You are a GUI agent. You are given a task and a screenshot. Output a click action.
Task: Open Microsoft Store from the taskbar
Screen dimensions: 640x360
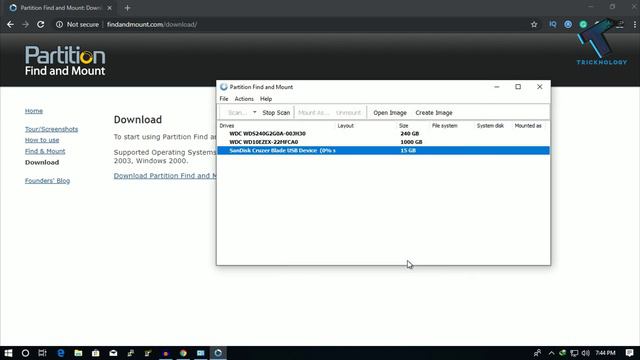(x=96, y=353)
